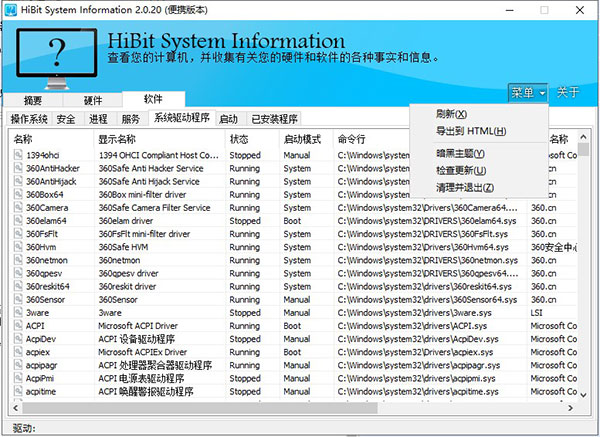
Task: Open the 安全 sub-tab
Action: [66, 119]
